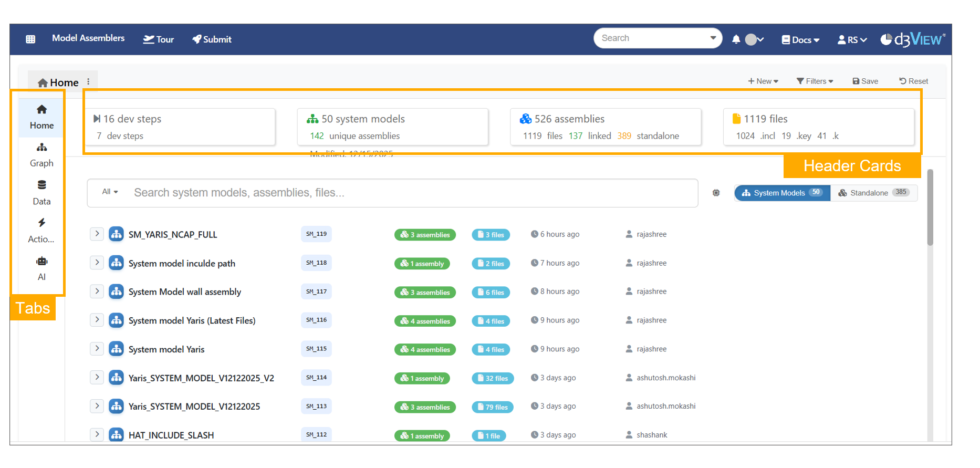
Task: Click the vertical scrollbar on list
Action: [x=930, y=210]
